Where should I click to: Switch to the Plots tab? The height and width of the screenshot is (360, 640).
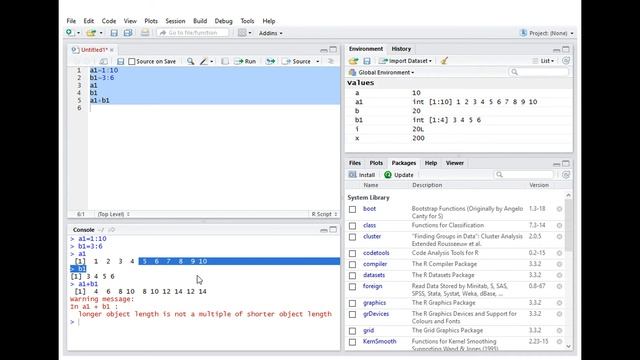pyautogui.click(x=376, y=163)
